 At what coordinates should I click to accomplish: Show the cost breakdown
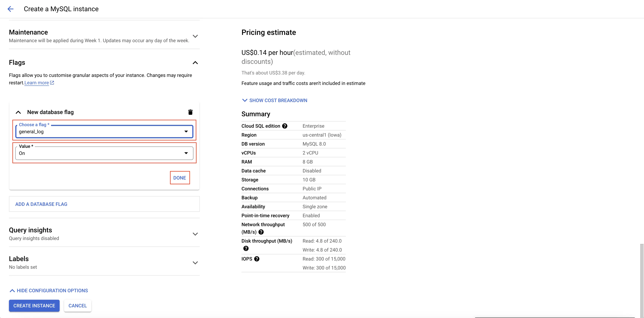click(274, 100)
